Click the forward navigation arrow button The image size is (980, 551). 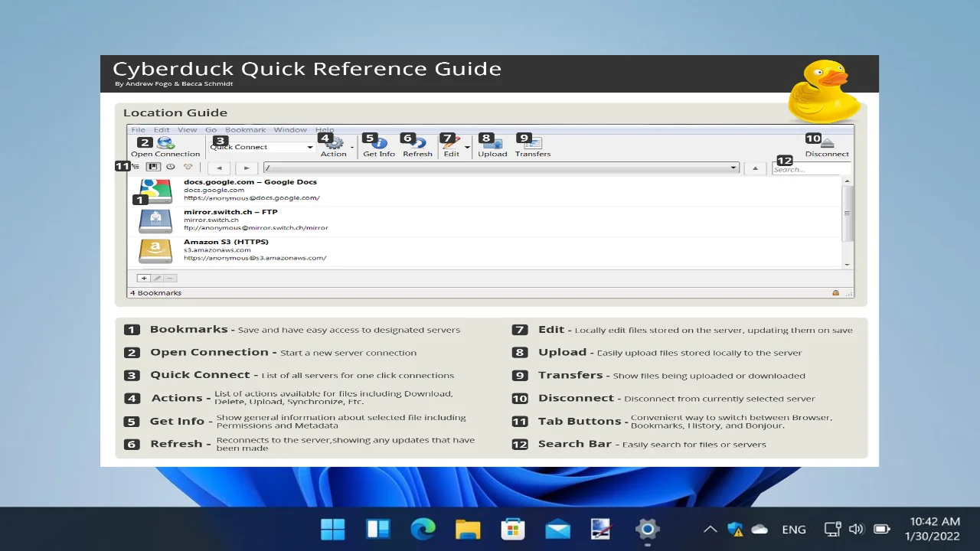click(x=247, y=168)
